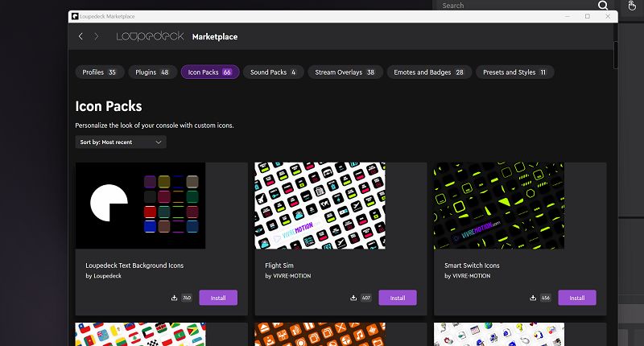The width and height of the screenshot is (644, 346).
Task: Go forward with the right arrow
Action: tap(96, 36)
